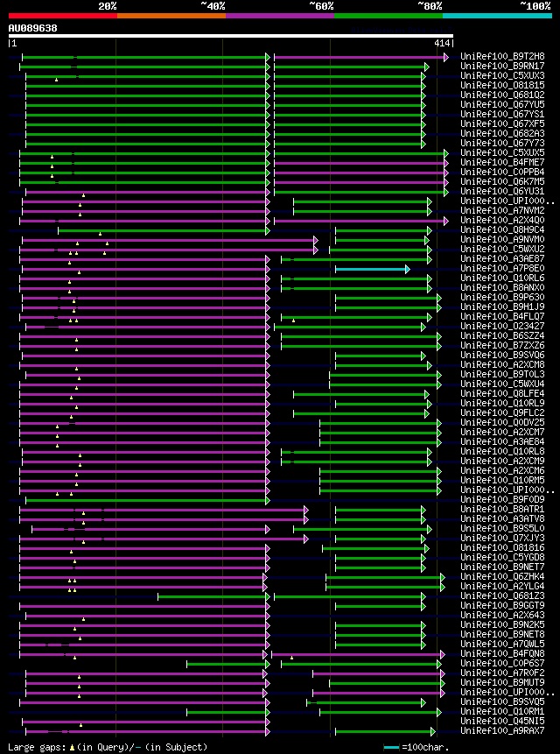The width and height of the screenshot is (560, 754).
Task: Open hit UniRef100_Q0DV25
Action: click(502, 422)
